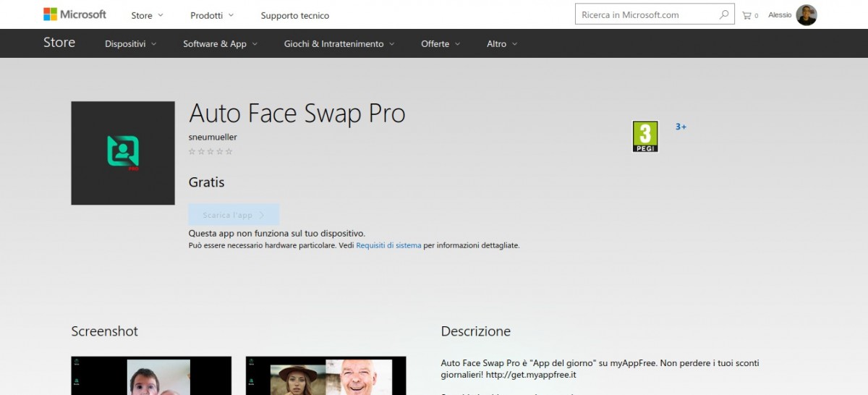This screenshot has height=395, width=868.
Task: Open first screenshot with baby face
Action: tap(151, 375)
